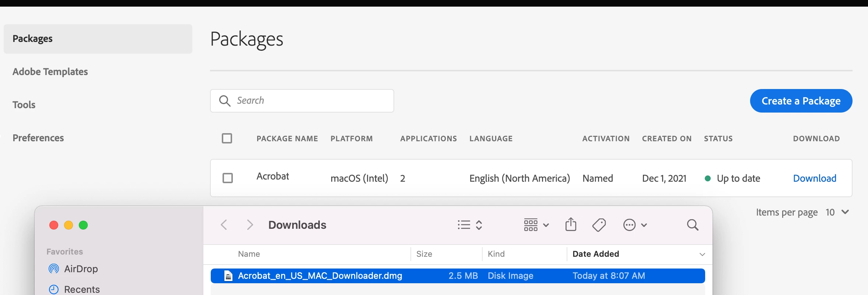Maximize Finder window with green button
This screenshot has height=295, width=868.
point(83,225)
